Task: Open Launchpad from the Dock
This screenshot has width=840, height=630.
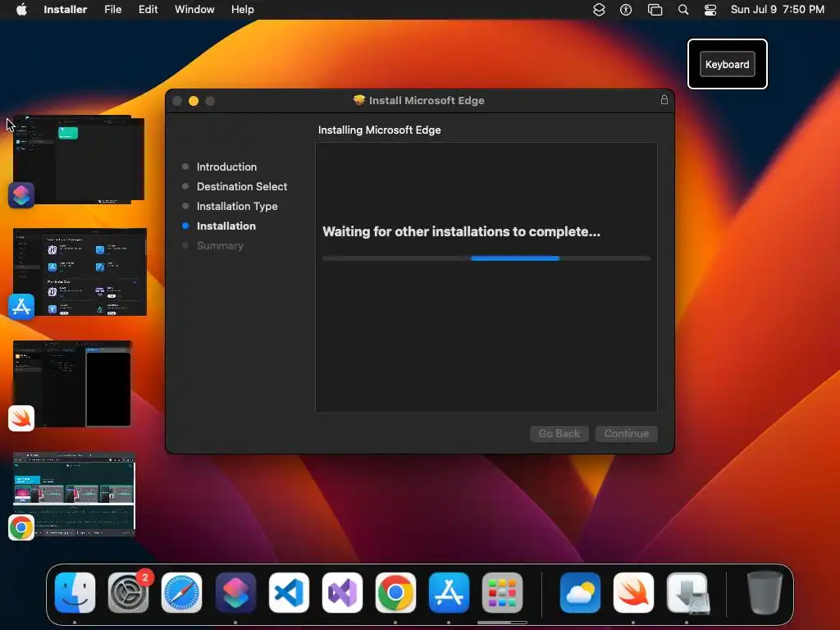Action: [502, 592]
